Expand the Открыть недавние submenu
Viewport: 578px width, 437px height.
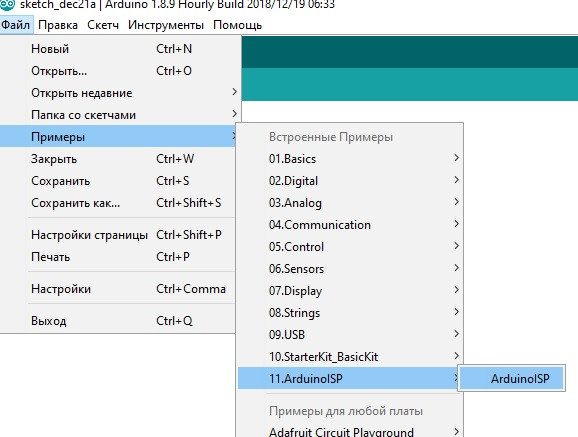(x=117, y=93)
